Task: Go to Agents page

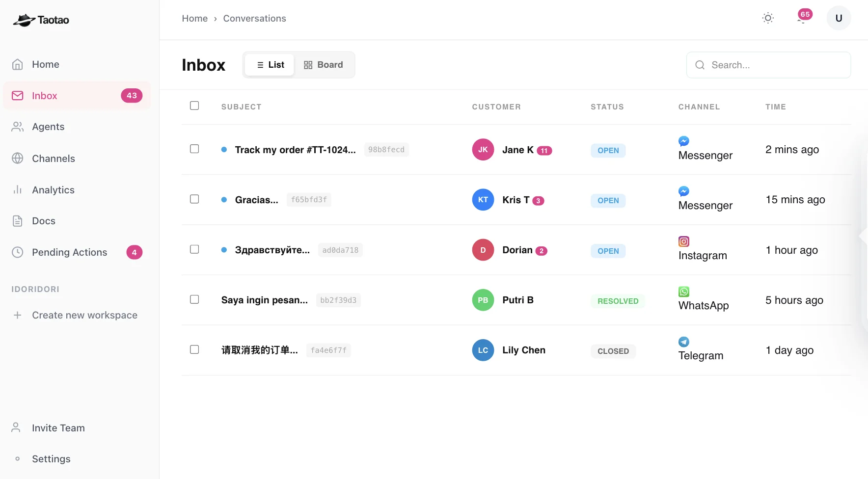Action: (77, 127)
